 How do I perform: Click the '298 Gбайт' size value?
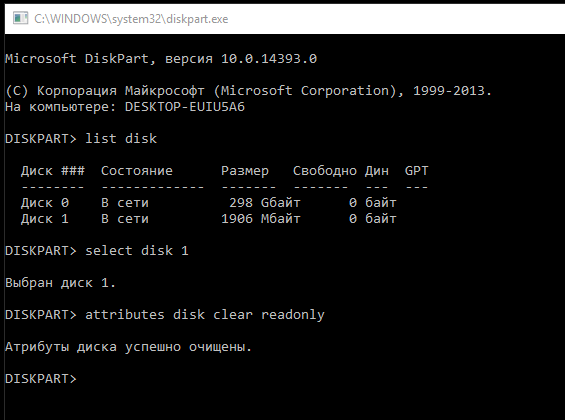(265, 203)
